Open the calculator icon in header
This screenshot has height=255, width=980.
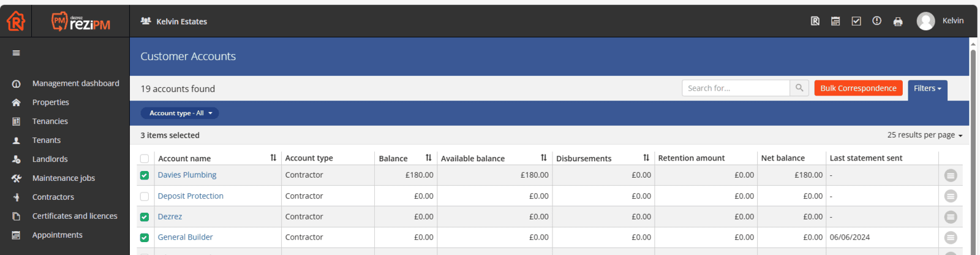point(835,21)
